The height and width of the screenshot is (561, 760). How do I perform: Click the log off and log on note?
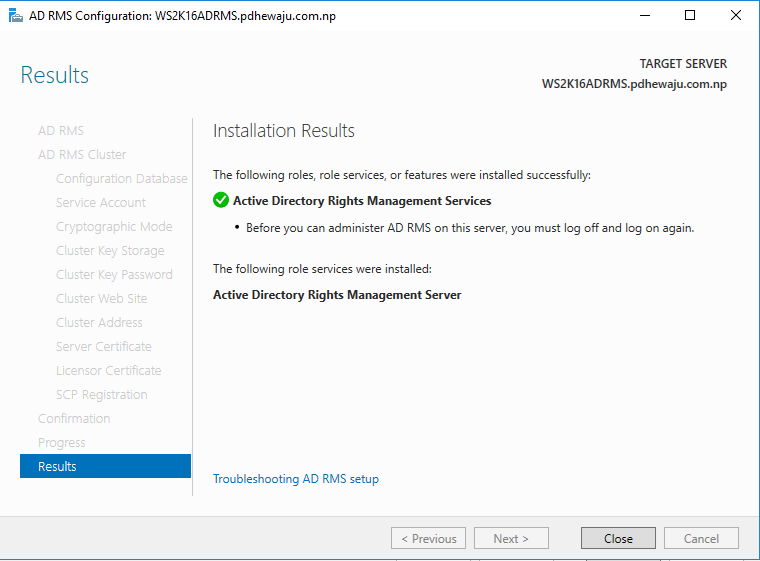pyautogui.click(x=470, y=228)
